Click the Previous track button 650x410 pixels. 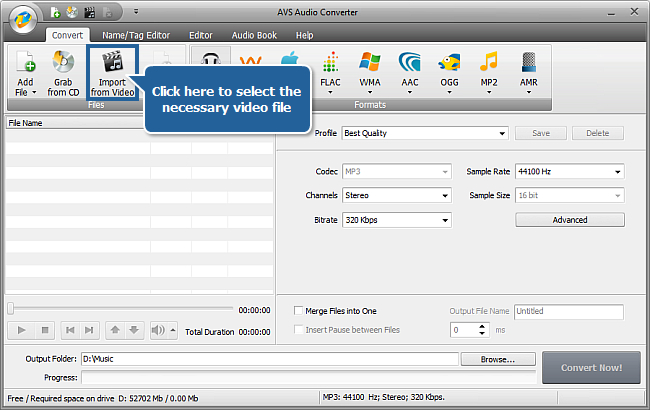pyautogui.click(x=70, y=330)
